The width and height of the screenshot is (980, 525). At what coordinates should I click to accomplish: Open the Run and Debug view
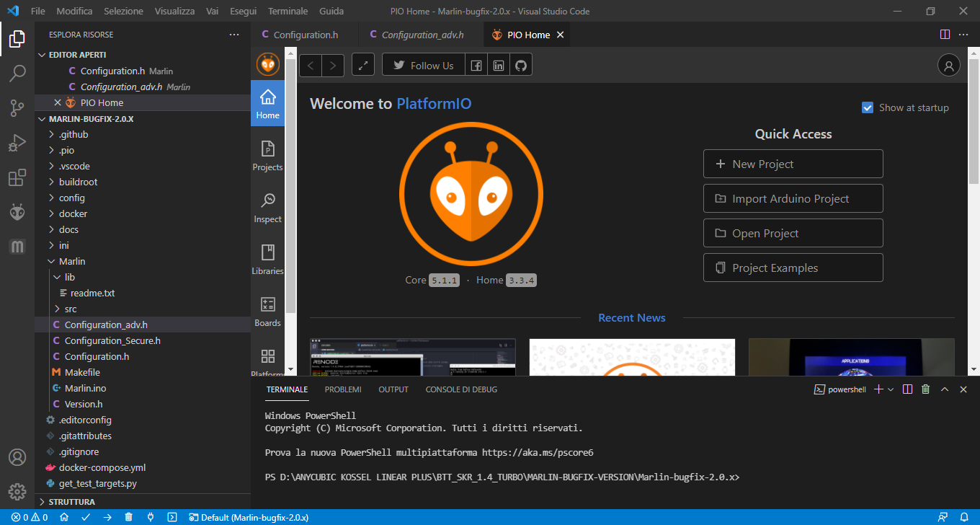click(17, 143)
